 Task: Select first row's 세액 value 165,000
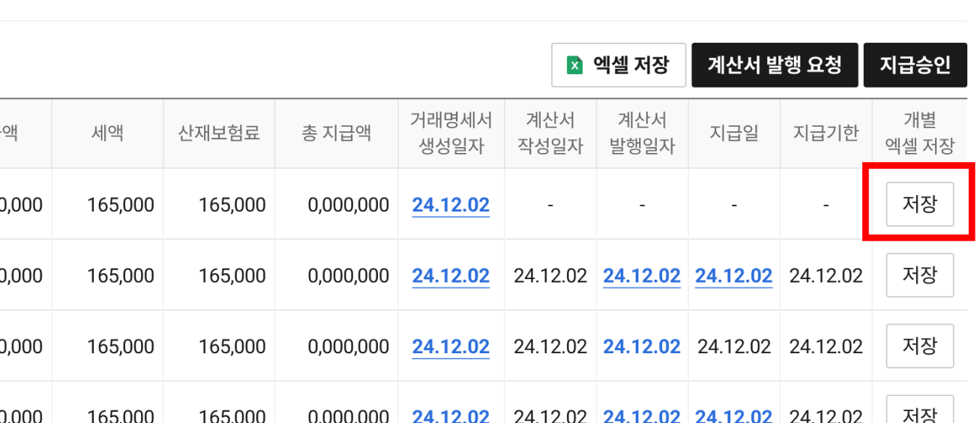[x=121, y=205]
